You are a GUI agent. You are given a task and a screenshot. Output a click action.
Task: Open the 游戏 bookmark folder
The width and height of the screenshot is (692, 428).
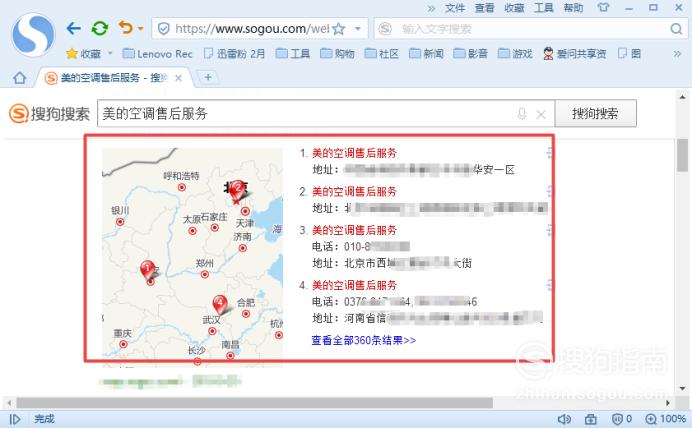click(x=515, y=54)
